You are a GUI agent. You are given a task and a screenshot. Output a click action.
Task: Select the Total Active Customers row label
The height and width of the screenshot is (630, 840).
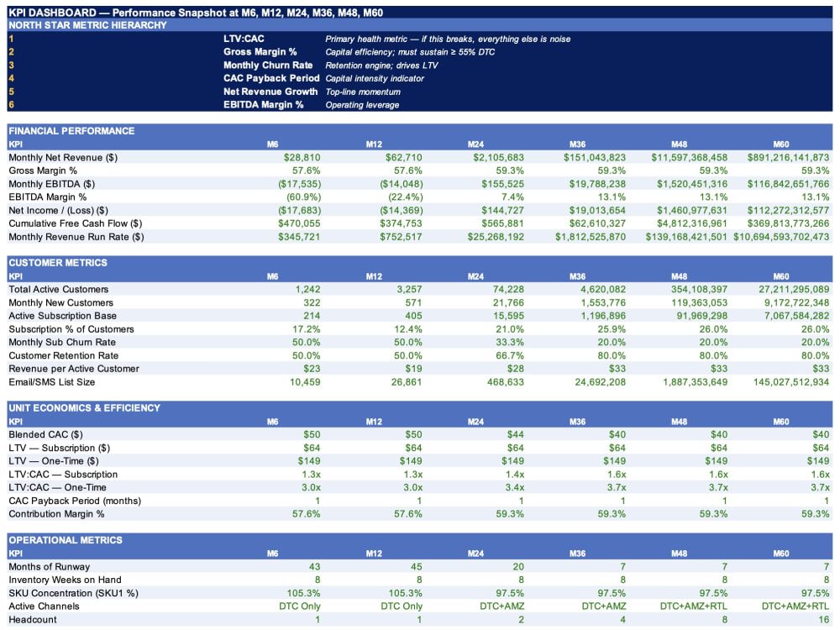[59, 289]
